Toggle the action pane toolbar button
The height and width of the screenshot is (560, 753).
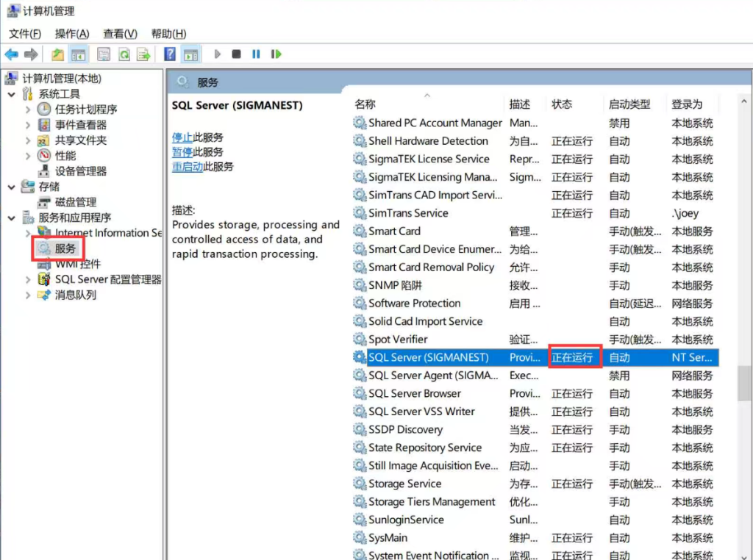pyautogui.click(x=190, y=54)
